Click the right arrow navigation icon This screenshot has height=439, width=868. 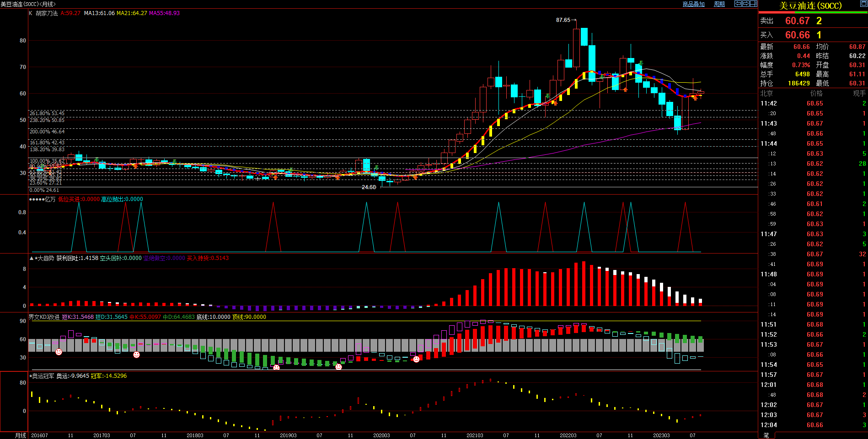(x=746, y=4)
